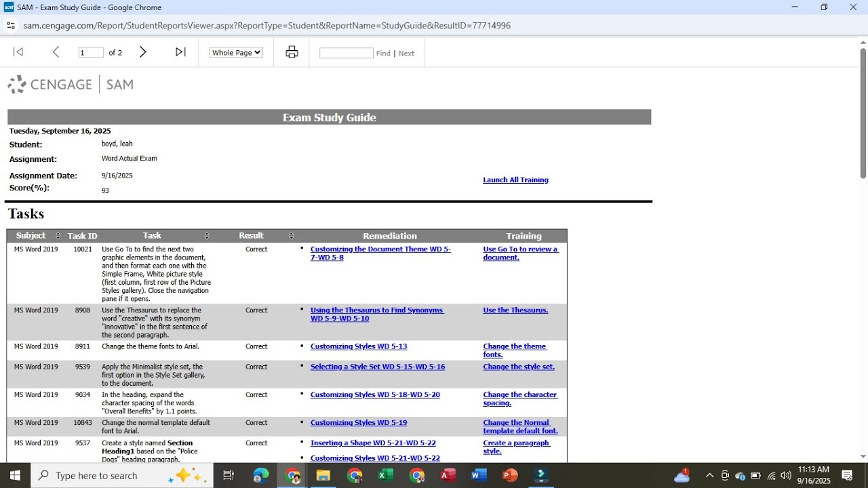Viewport: 868px width, 488px height.
Task: Click Launch All Training link
Action: pos(515,180)
